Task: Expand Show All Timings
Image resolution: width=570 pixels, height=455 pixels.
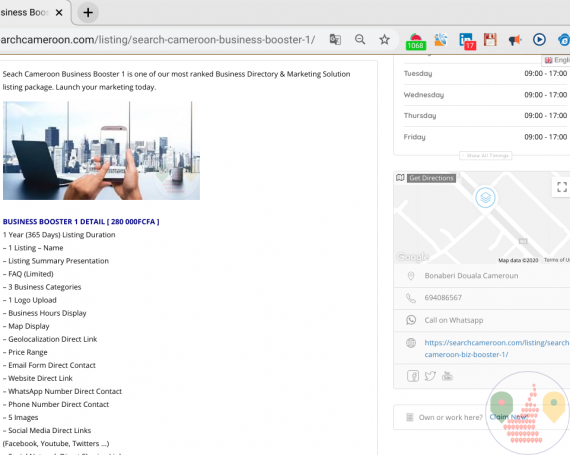Action: click(x=486, y=156)
